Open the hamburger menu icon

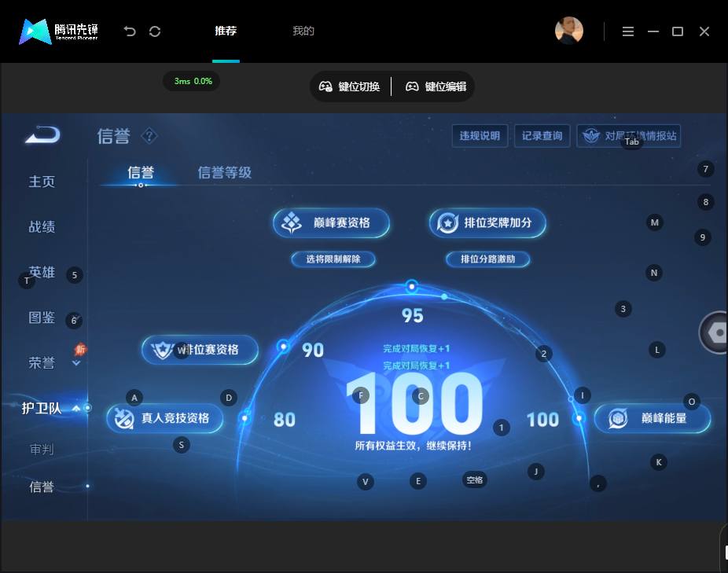tap(627, 31)
